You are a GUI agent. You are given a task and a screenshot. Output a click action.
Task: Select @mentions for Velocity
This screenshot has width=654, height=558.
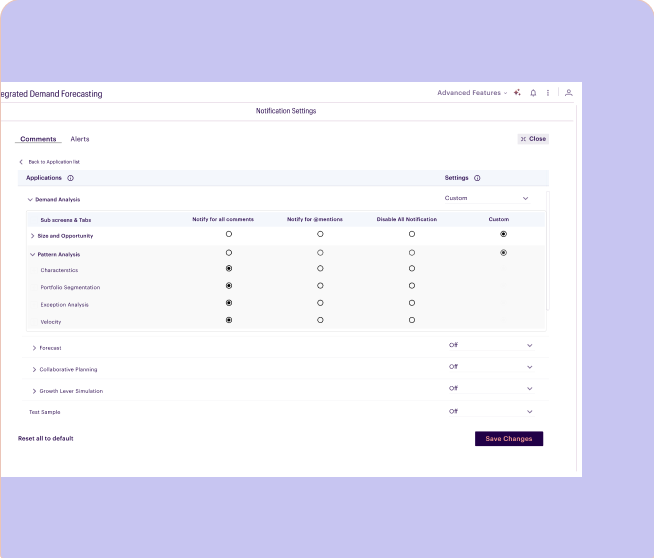pyautogui.click(x=320, y=320)
